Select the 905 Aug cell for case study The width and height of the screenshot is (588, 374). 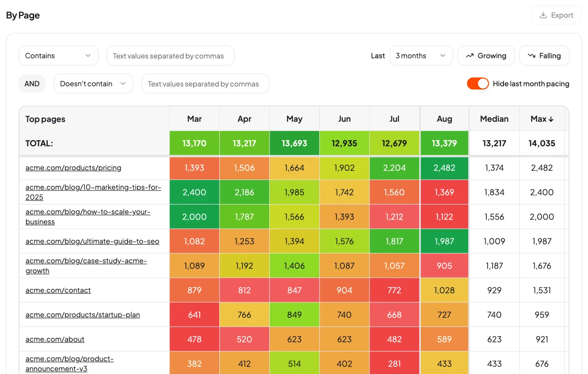pyautogui.click(x=444, y=266)
